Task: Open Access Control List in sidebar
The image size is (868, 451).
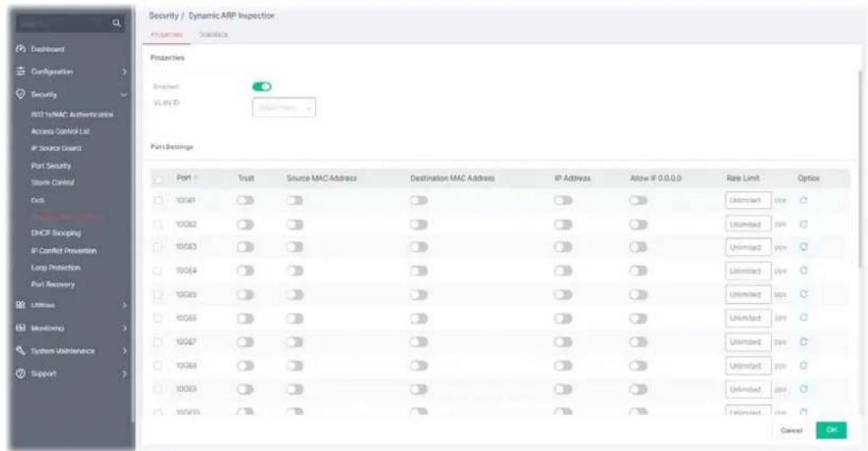Action: click(x=61, y=132)
